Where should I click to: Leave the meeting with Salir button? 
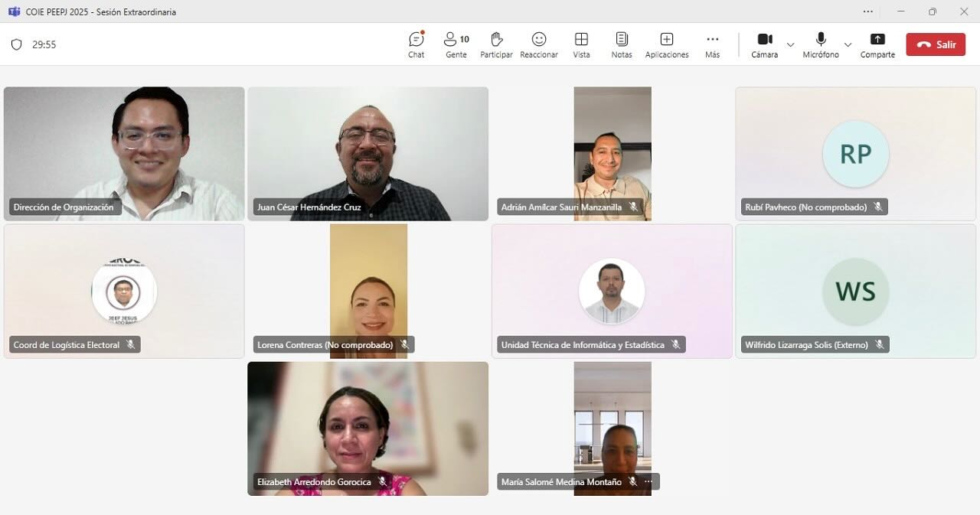936,44
